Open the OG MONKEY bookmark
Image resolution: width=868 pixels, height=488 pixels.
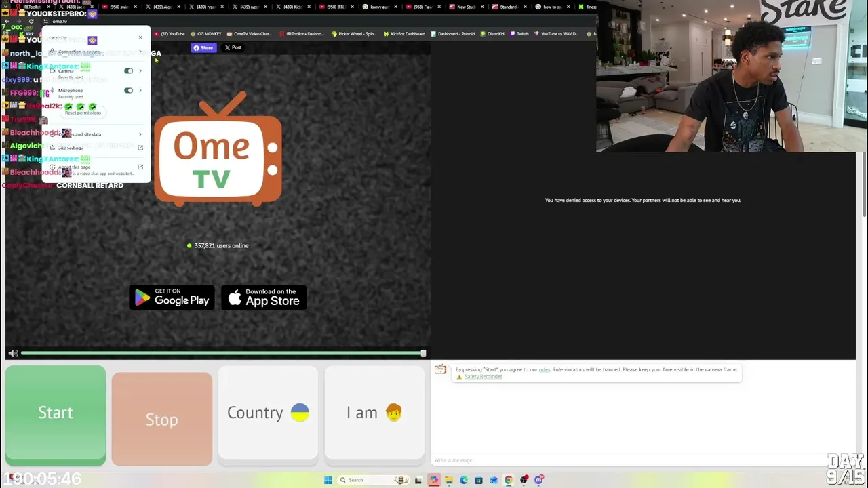click(x=206, y=34)
